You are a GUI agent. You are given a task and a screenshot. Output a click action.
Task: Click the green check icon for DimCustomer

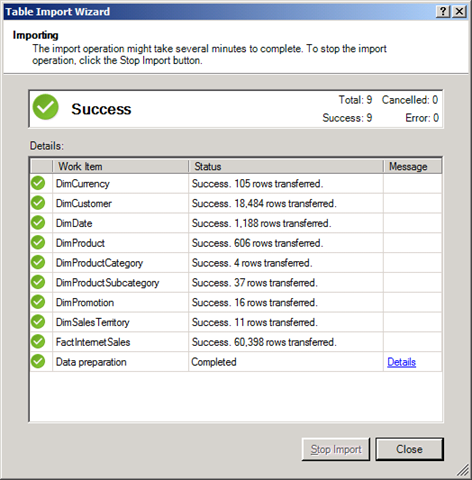(x=38, y=203)
